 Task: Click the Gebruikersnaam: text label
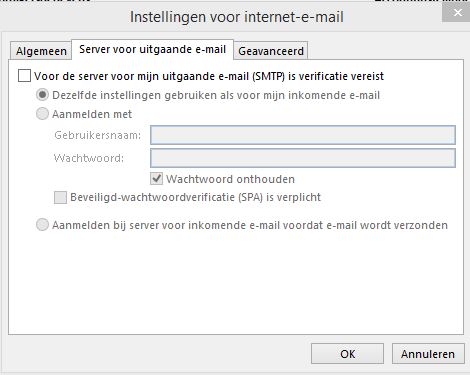coord(98,135)
